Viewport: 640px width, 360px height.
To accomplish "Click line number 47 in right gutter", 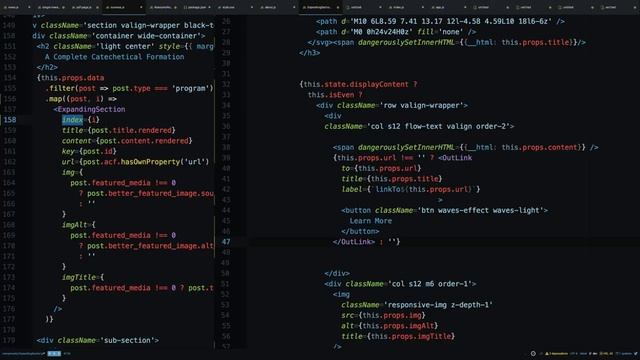I will click(226, 242).
